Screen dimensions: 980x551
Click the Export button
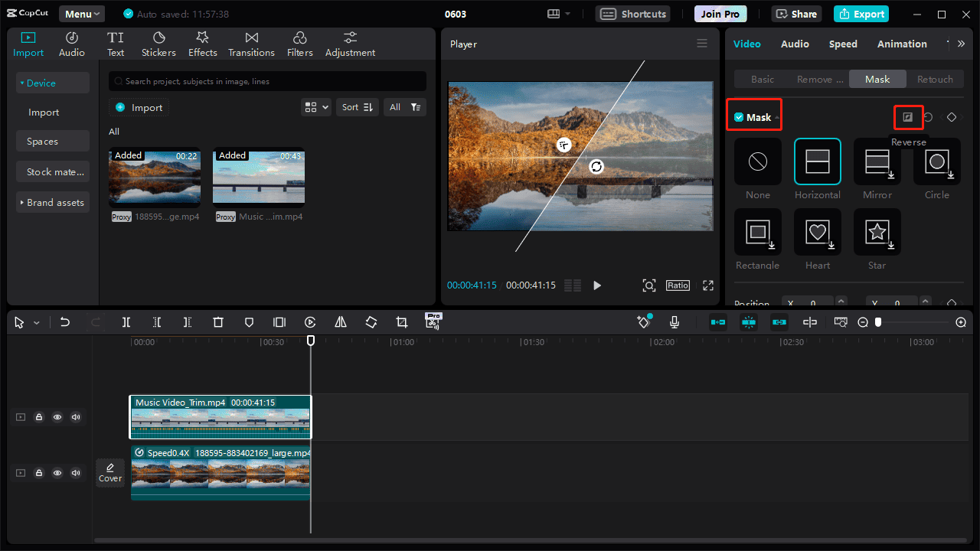tap(862, 14)
